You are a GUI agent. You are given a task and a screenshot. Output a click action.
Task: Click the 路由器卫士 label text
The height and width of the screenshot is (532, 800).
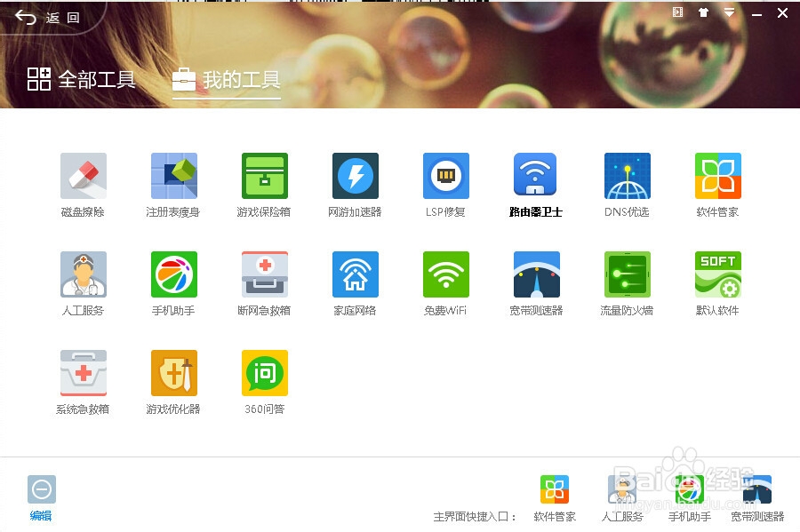click(536, 212)
